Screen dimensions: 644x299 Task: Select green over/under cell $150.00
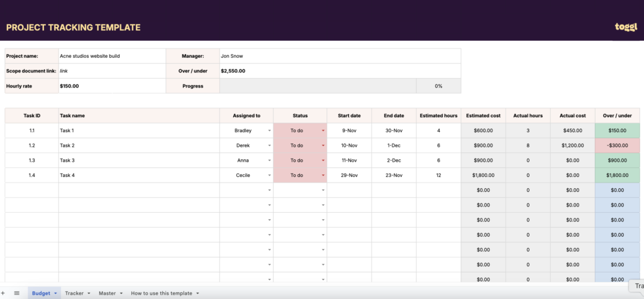[x=618, y=130]
